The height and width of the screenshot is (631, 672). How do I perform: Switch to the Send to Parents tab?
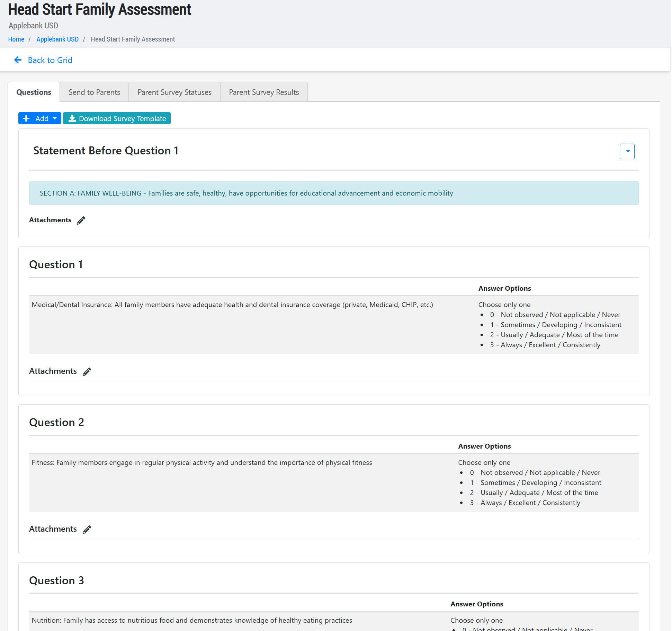[94, 92]
